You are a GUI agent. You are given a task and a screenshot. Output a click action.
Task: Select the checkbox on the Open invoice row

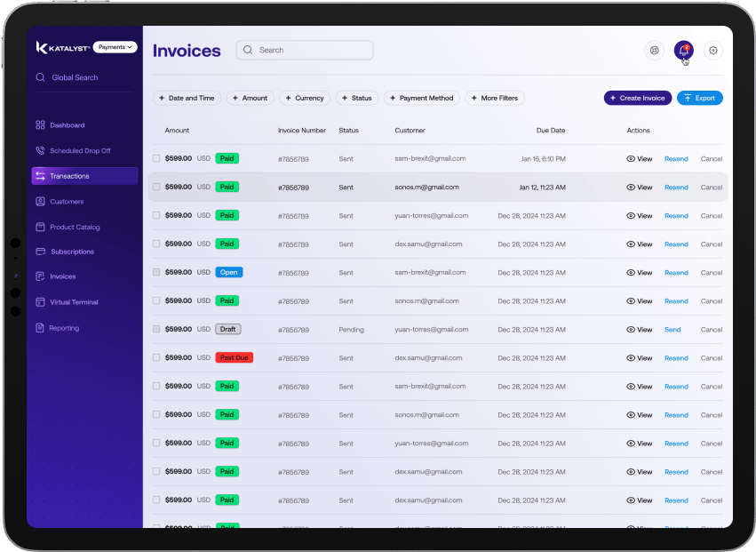click(156, 272)
